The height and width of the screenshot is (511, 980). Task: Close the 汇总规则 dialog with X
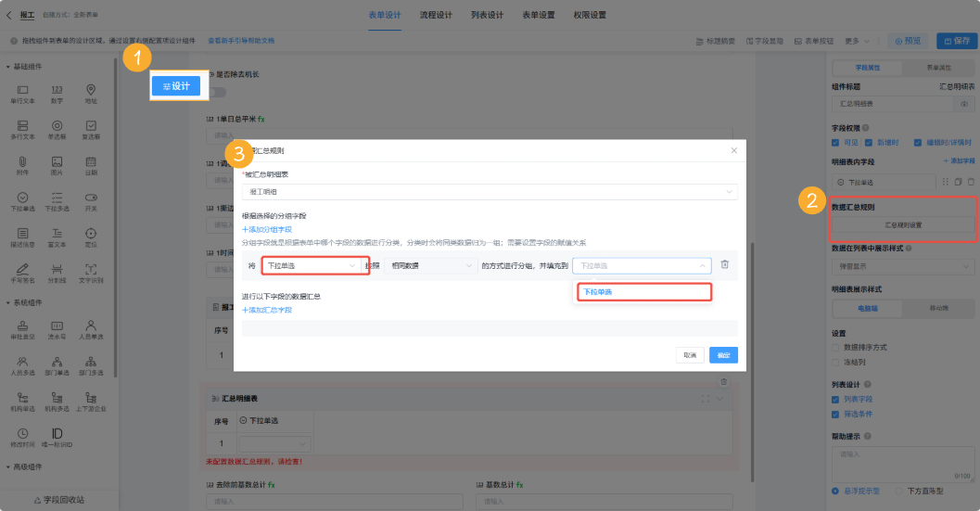click(733, 150)
